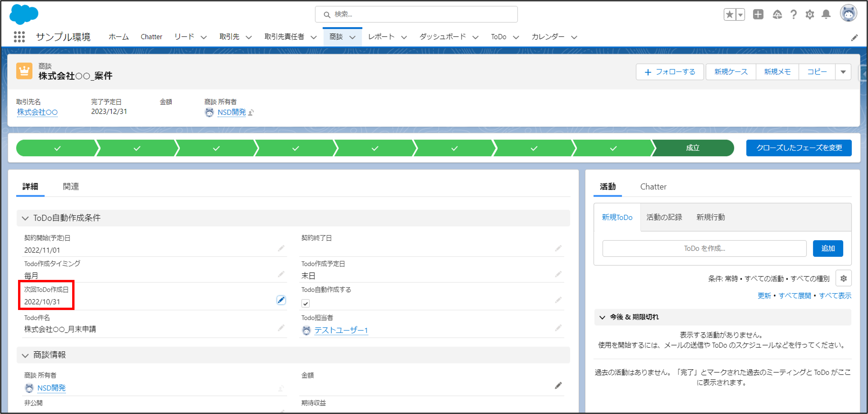
Task: Click the notifications bell icon
Action: coord(826,14)
